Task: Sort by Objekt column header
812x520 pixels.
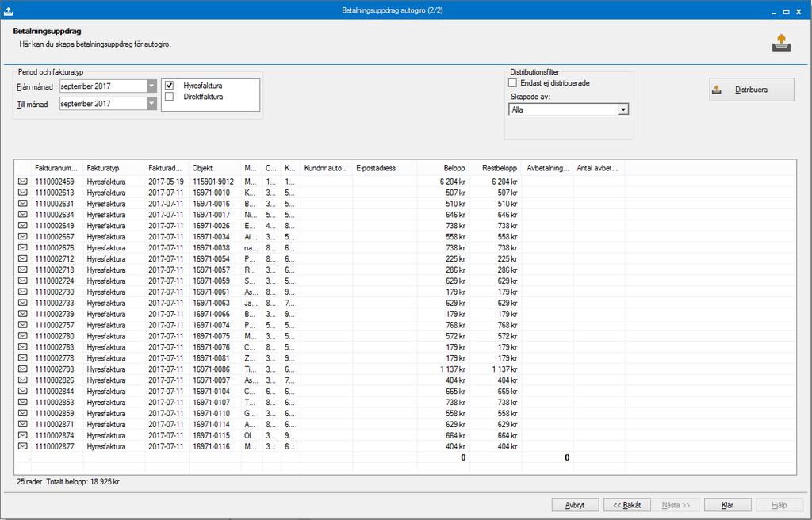Action: click(215, 168)
